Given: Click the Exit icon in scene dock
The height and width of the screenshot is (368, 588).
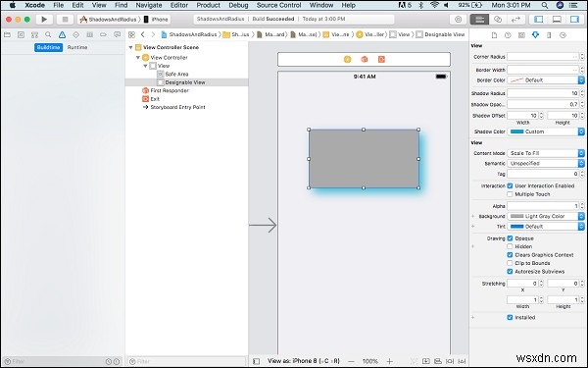Looking at the screenshot, I should pos(381,59).
